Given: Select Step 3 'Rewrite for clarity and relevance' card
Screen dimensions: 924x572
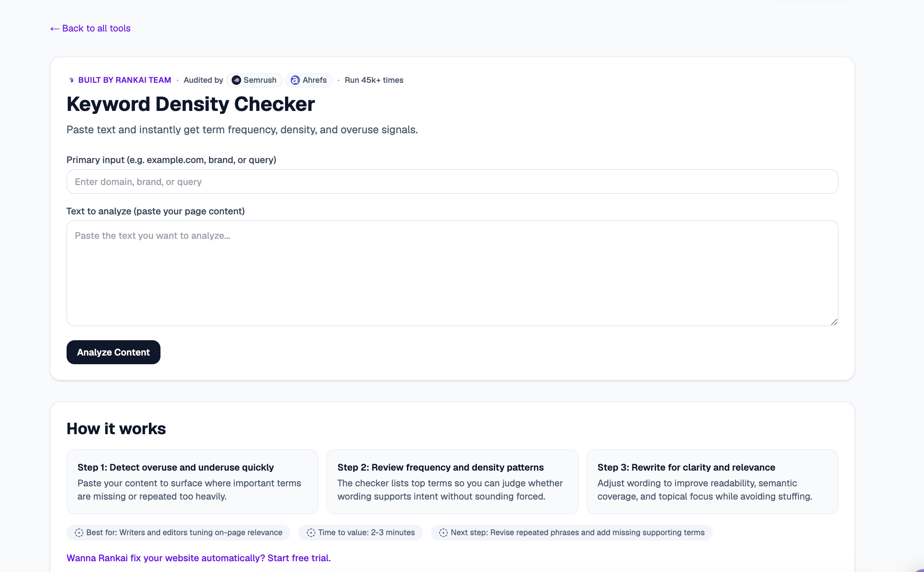Looking at the screenshot, I should coord(712,482).
